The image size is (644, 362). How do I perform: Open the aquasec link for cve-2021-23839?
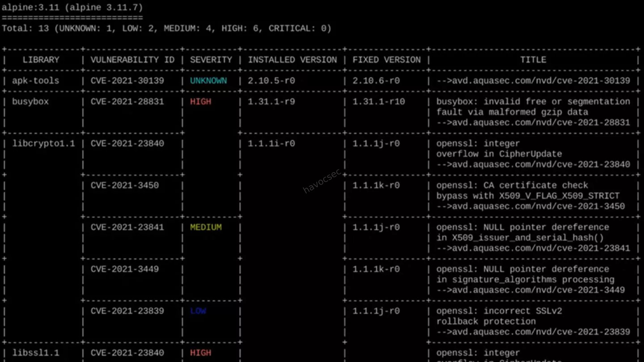(533, 332)
